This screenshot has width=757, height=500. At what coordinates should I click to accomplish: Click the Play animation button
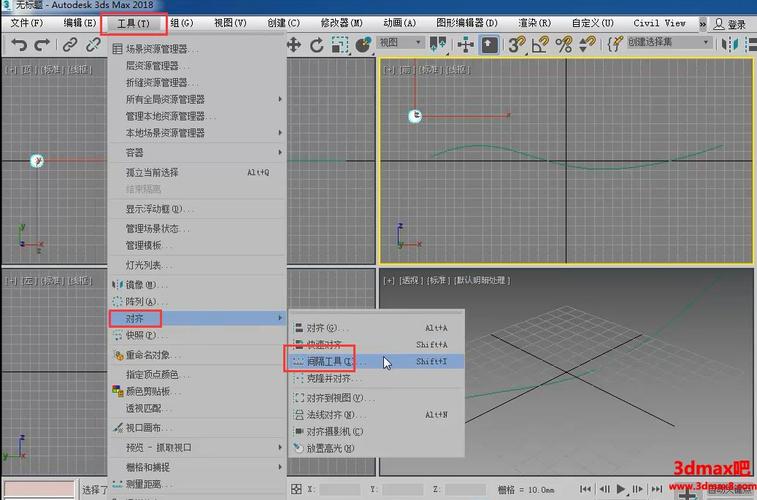coord(621,489)
